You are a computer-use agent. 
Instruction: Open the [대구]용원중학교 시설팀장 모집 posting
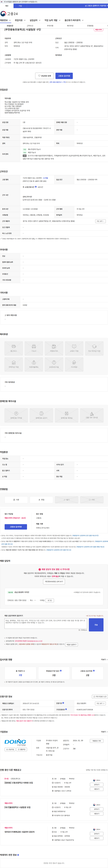click(18, 807)
